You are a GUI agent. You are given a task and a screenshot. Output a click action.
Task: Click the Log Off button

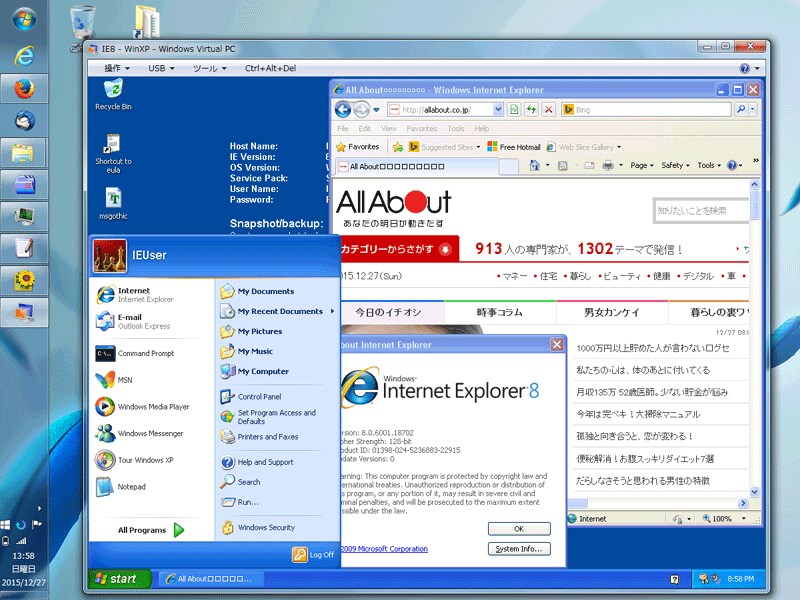coord(313,555)
